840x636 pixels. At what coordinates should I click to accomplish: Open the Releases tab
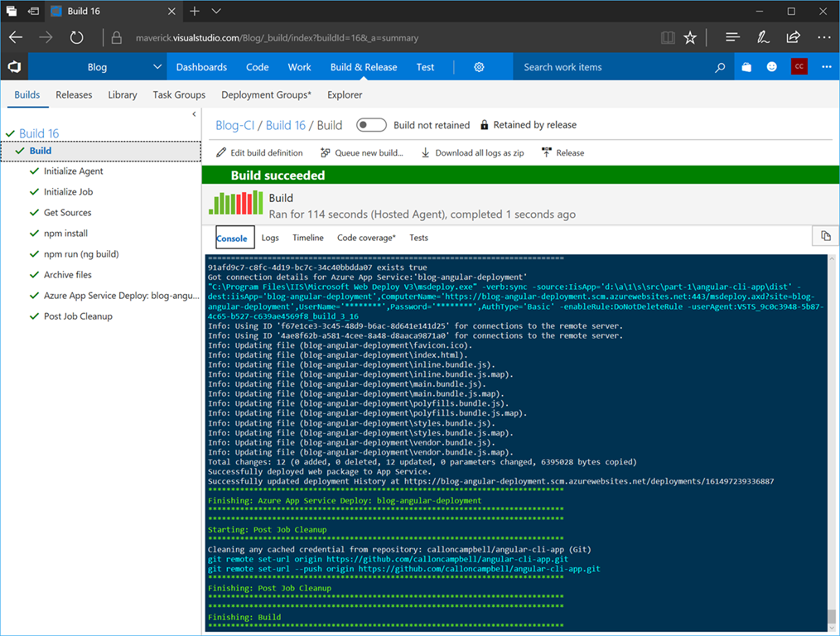click(74, 94)
